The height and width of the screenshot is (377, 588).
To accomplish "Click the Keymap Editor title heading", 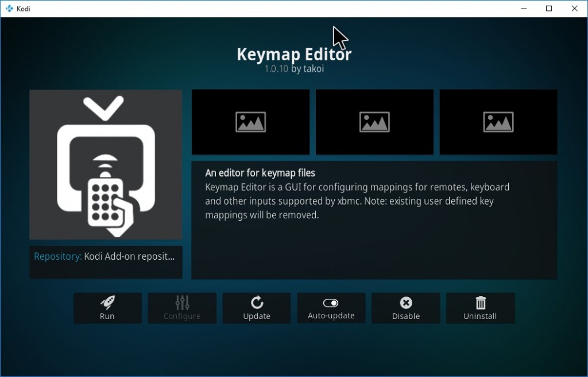I will [x=294, y=54].
